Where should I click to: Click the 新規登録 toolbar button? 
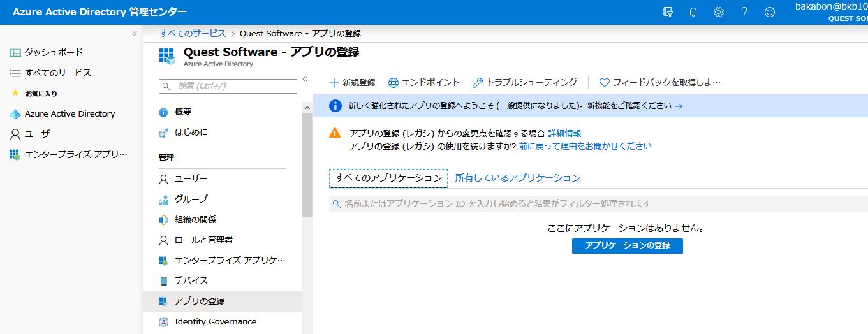point(353,82)
